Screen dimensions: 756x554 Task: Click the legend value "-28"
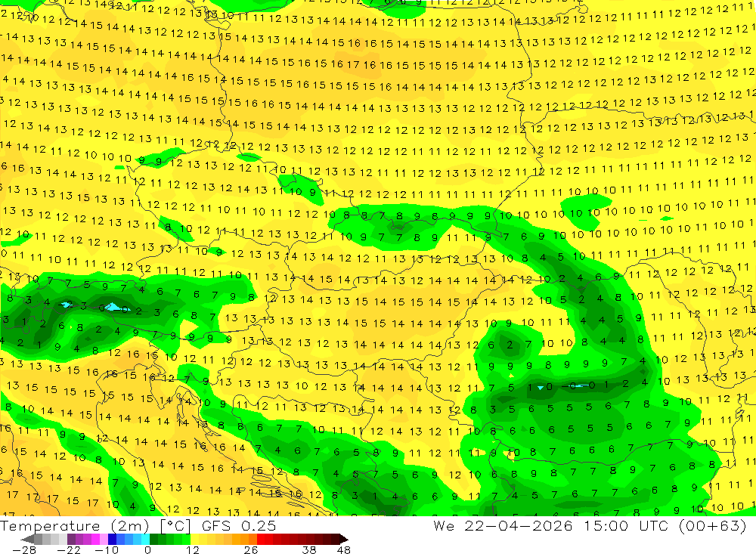24,549
